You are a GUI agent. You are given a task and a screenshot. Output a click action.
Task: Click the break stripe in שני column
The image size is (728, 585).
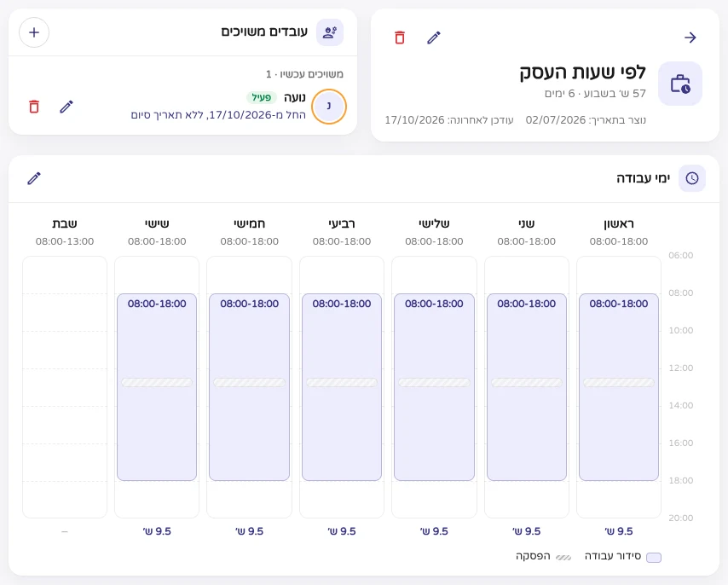point(527,383)
